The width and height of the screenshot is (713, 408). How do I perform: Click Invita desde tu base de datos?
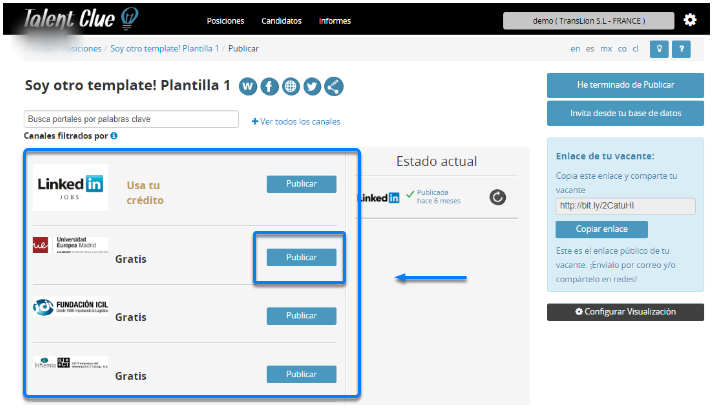coord(625,113)
